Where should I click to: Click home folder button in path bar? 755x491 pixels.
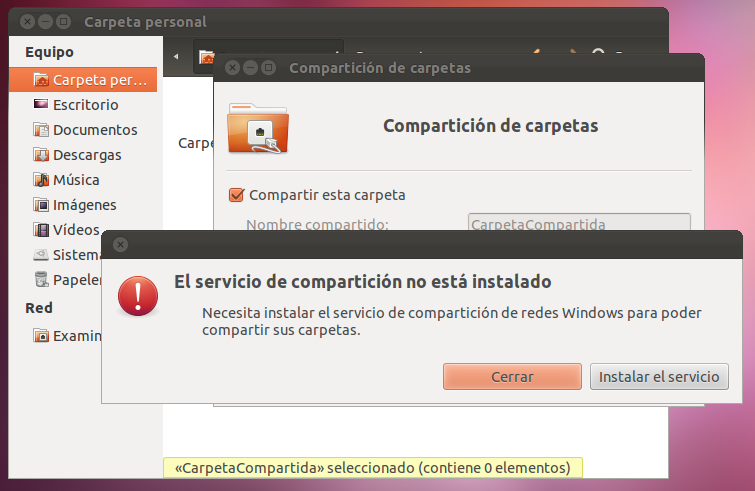pos(206,57)
